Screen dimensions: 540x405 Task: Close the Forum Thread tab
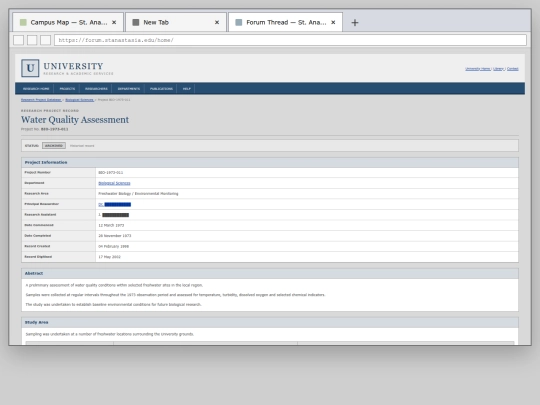click(x=333, y=22)
